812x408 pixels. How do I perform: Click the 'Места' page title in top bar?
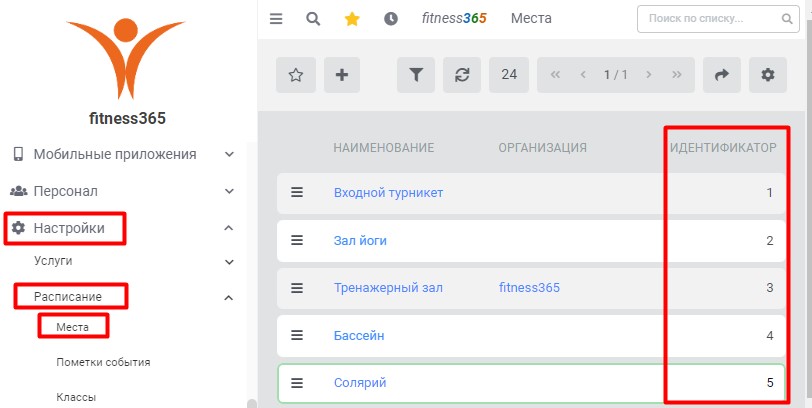[x=531, y=19]
